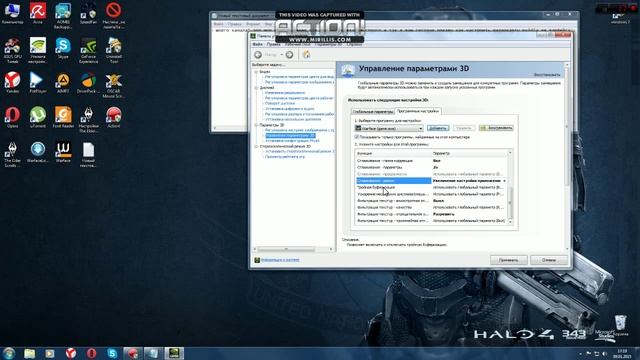
Task: Click the Отмена button
Action: click(549, 260)
